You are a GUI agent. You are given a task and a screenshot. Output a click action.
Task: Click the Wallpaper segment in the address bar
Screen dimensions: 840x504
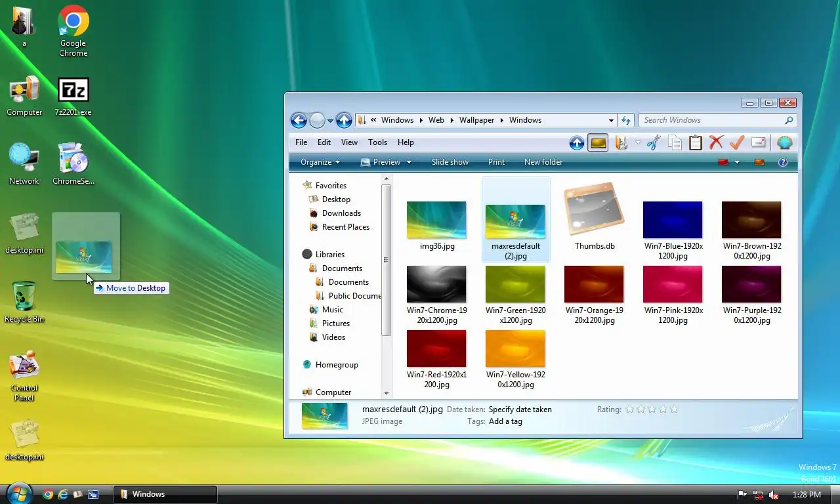tap(476, 120)
